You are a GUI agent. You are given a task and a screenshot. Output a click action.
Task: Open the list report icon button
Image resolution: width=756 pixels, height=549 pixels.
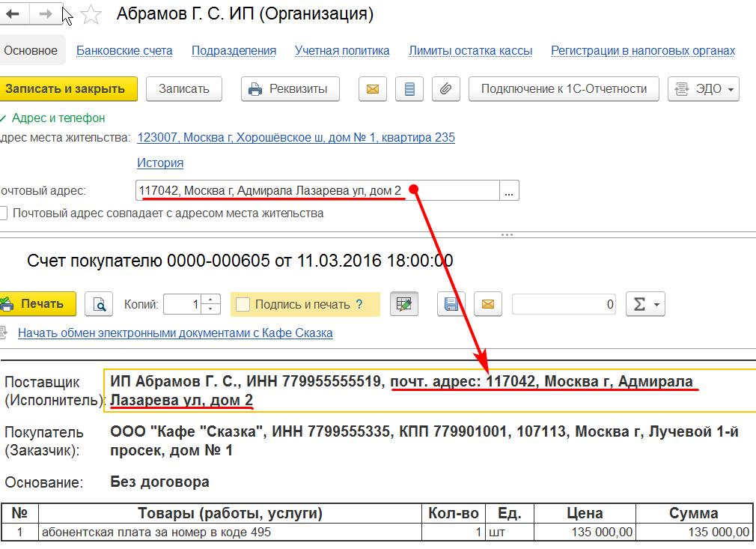(409, 89)
